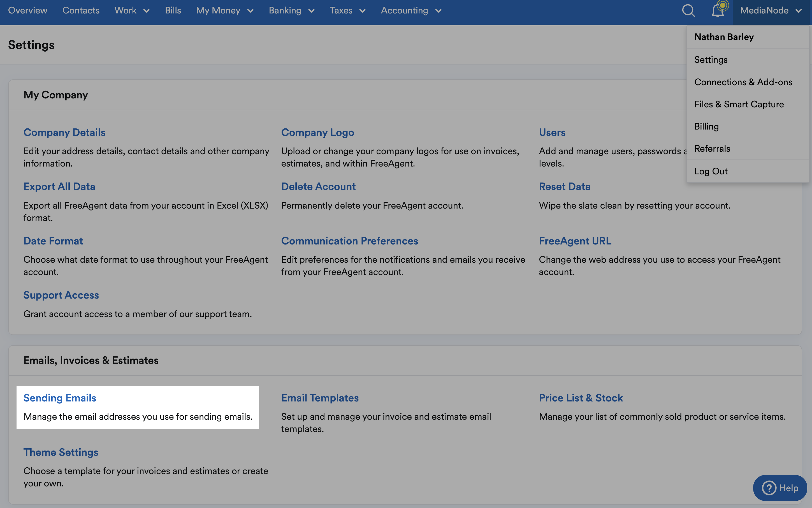Screen dimensions: 812x508
Task: Open the Price List & Stock link
Action: [581, 398]
